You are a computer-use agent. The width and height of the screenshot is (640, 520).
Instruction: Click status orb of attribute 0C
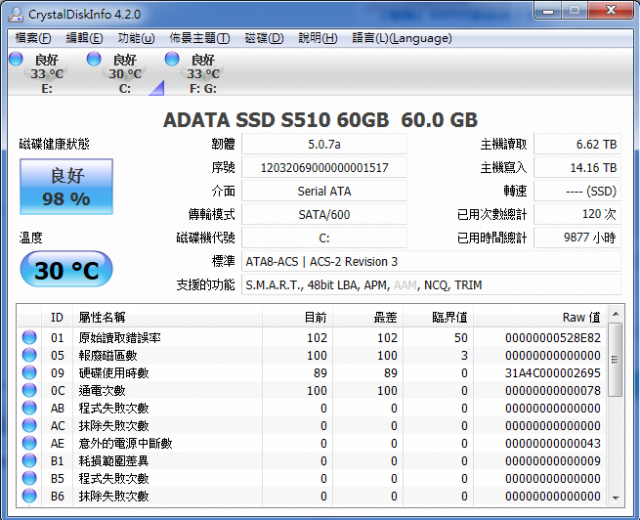pyautogui.click(x=29, y=390)
